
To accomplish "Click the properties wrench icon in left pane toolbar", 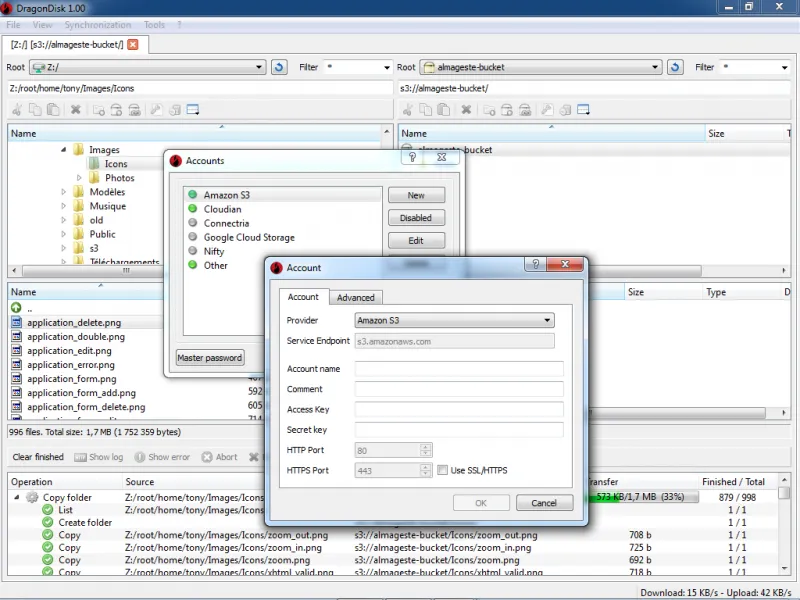I will coord(156,110).
